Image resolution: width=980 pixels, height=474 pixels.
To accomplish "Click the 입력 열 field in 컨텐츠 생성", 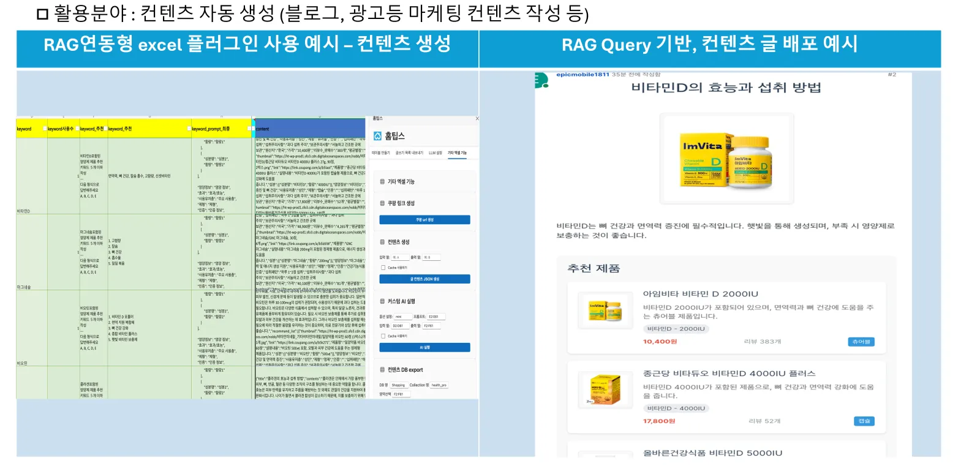I will (400, 258).
